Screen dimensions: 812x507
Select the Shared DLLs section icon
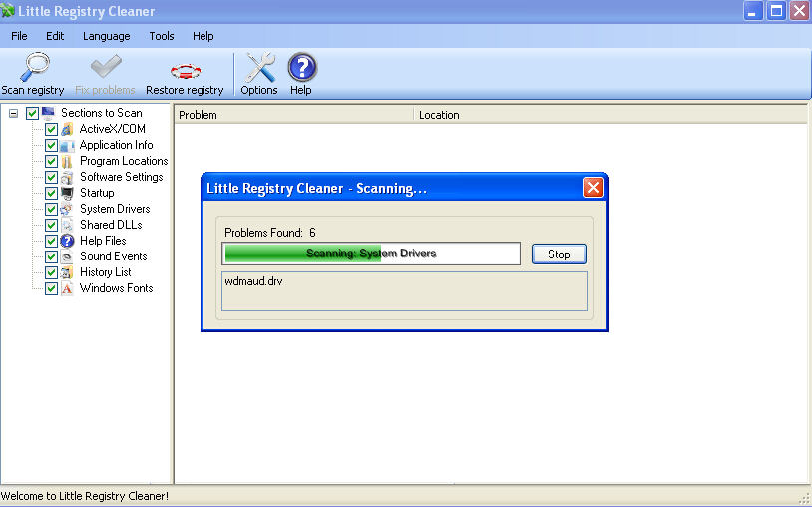pyautogui.click(x=67, y=225)
